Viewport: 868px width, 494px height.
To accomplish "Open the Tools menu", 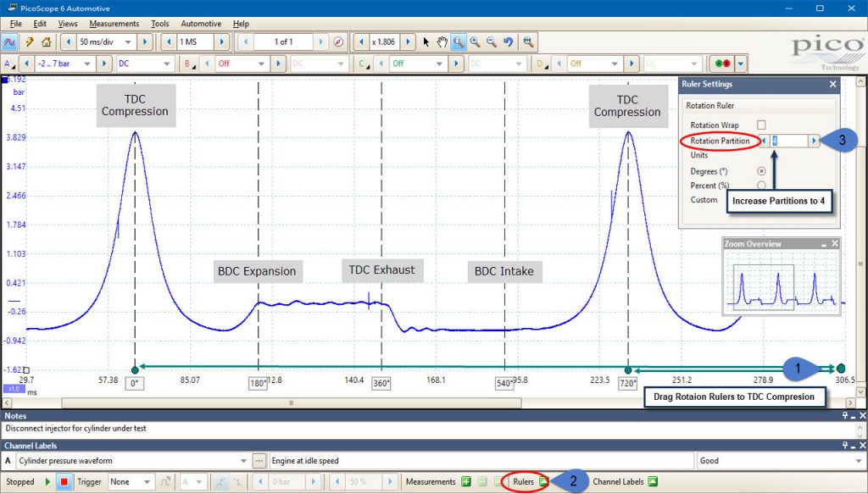I will (x=160, y=24).
